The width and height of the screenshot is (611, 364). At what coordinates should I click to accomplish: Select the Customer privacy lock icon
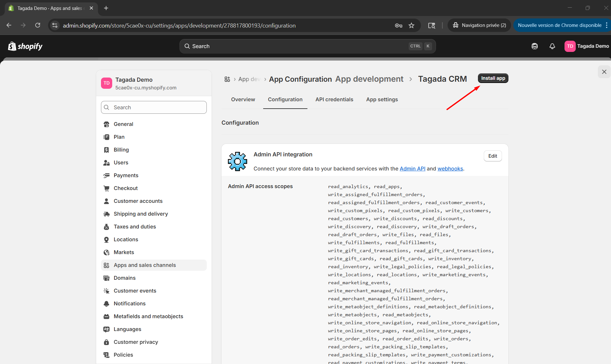pos(106,342)
